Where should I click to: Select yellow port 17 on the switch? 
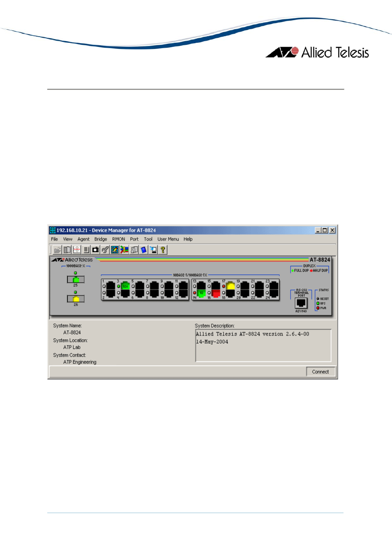231,286
